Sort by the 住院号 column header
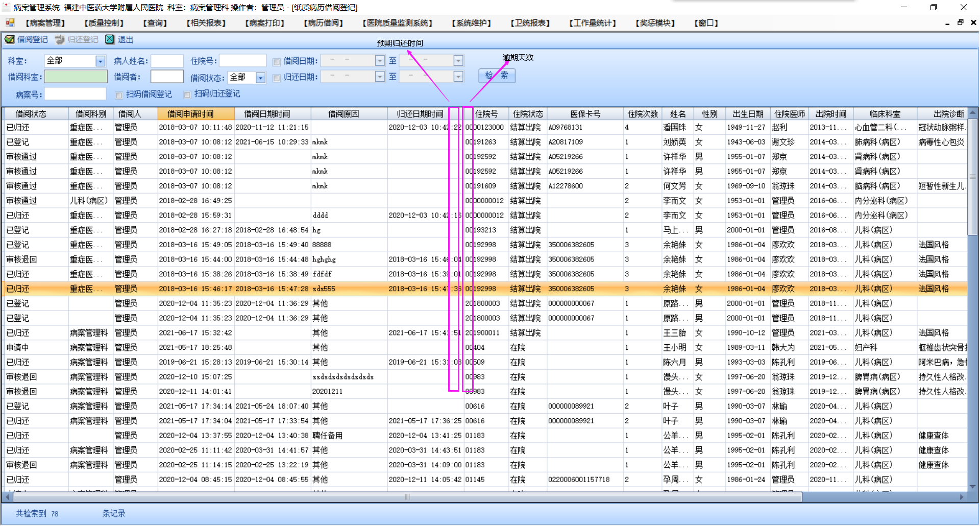 coord(486,114)
